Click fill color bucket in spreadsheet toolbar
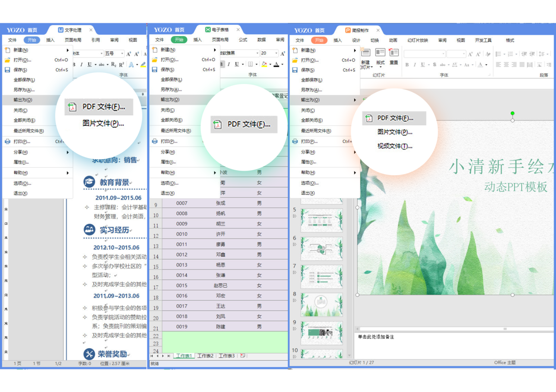The width and height of the screenshot is (556, 392). 264,64
